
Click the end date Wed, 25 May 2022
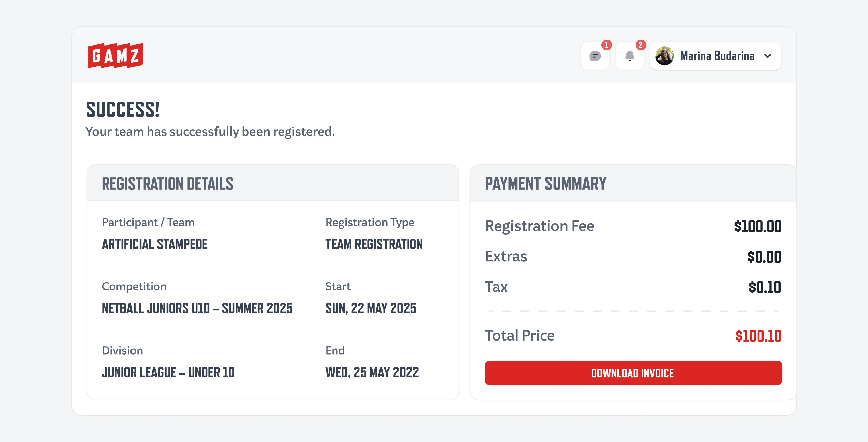tap(372, 372)
